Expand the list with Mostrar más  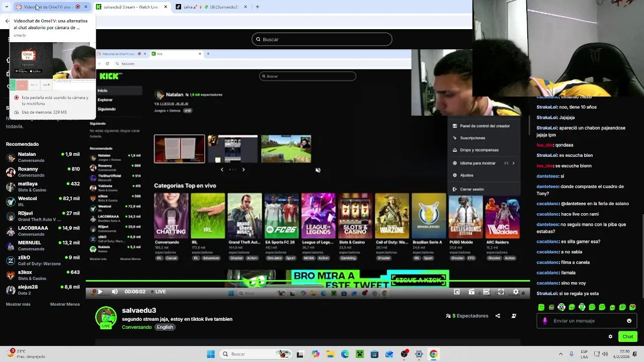click(x=18, y=304)
